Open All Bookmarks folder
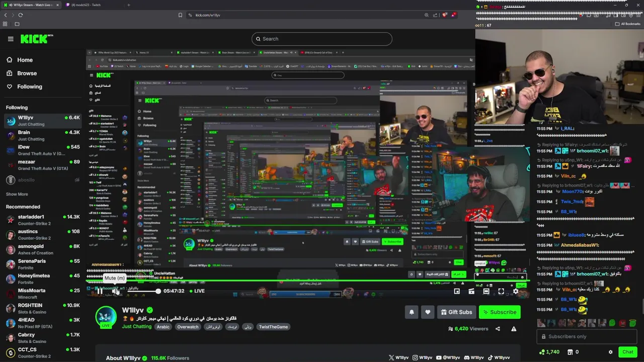The width and height of the screenshot is (644, 362). click(628, 24)
